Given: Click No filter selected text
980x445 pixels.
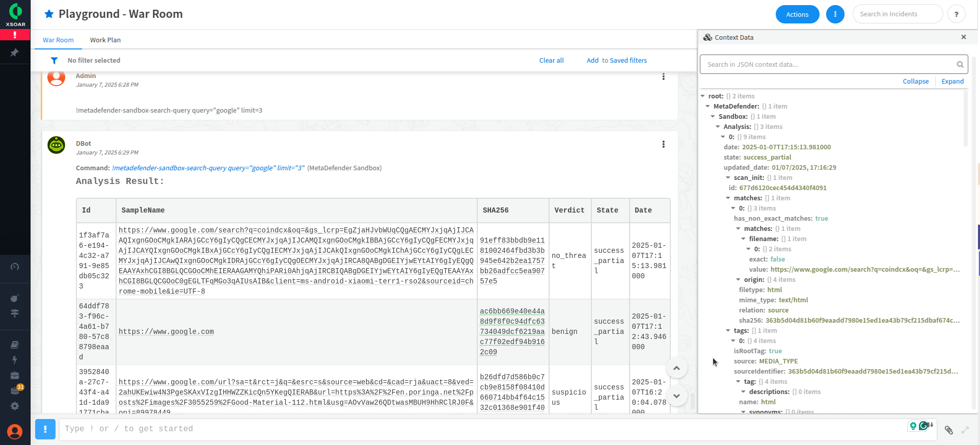Looking at the screenshot, I should pyautogui.click(x=94, y=60).
